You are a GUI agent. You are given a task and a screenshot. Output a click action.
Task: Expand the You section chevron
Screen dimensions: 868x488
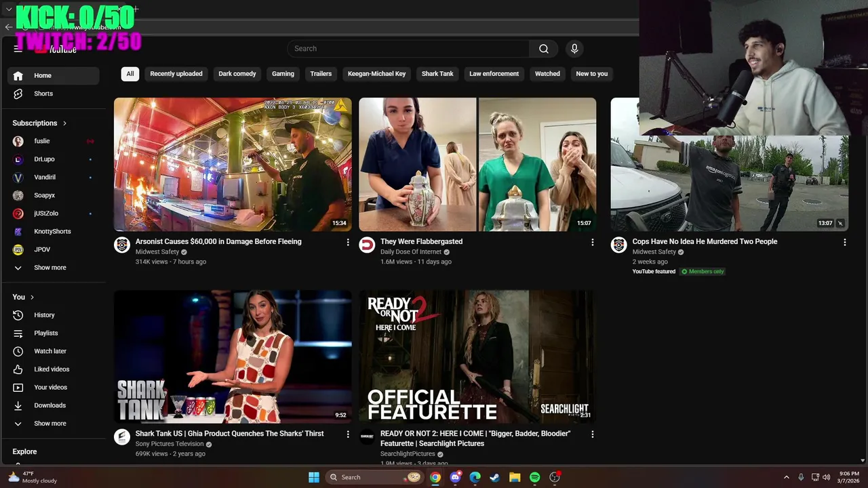32,298
